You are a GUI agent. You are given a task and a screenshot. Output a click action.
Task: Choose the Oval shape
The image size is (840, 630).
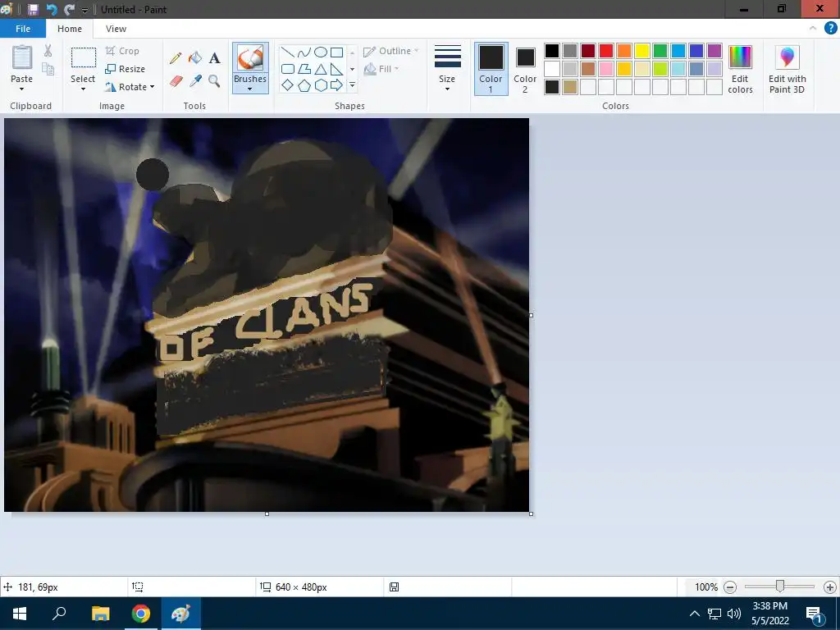321,52
